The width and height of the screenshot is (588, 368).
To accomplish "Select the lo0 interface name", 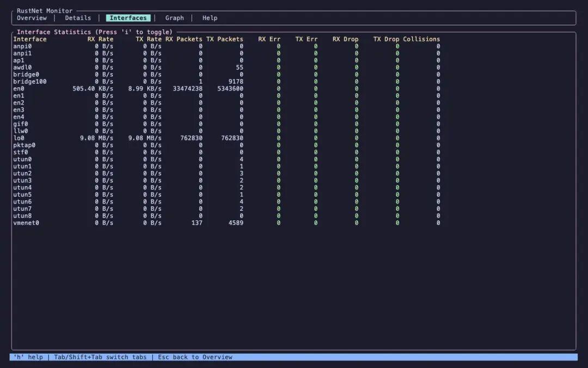I will point(19,138).
